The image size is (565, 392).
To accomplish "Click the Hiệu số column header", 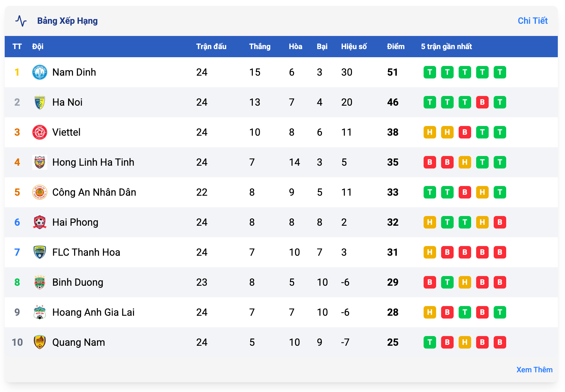I will (x=354, y=47).
